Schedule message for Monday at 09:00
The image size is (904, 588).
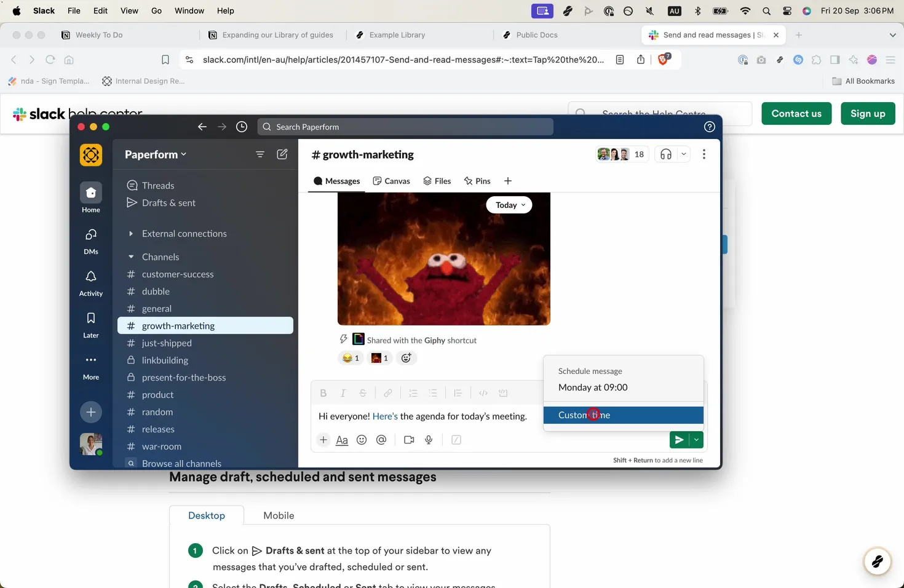[x=624, y=387]
